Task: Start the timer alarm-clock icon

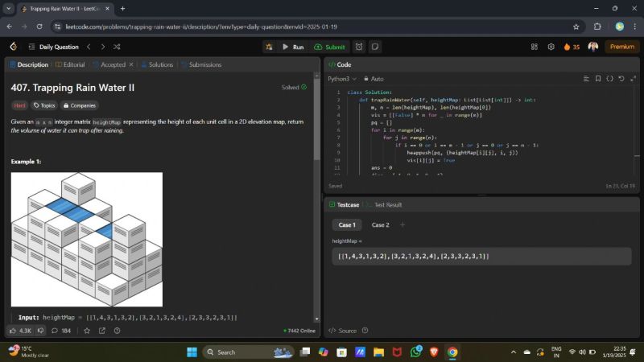Action: (359, 47)
